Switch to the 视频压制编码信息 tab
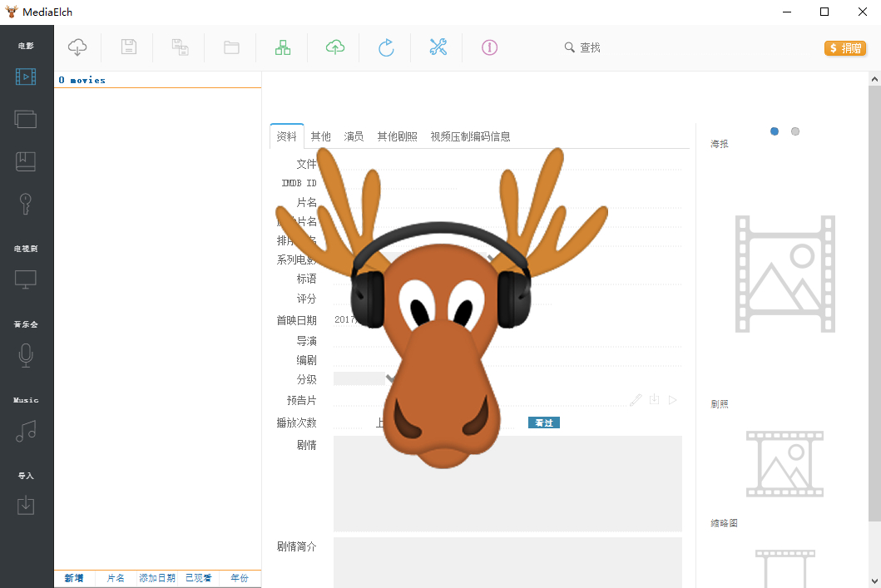This screenshot has height=588, width=881. (x=470, y=136)
